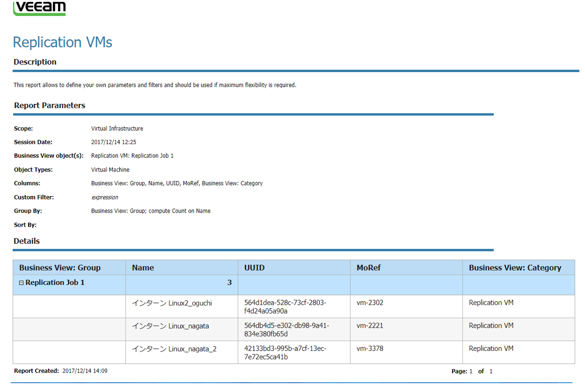Viewport: 585px width, 392px height.
Task: Click Replication VM category for vm-2302 row
Action: click(x=491, y=303)
